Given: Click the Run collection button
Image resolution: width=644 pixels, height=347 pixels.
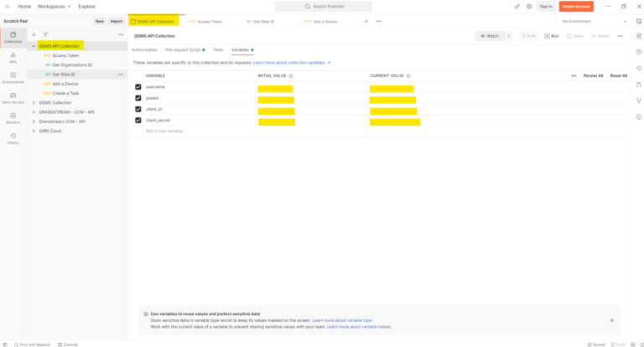Looking at the screenshot, I should tap(552, 36).
